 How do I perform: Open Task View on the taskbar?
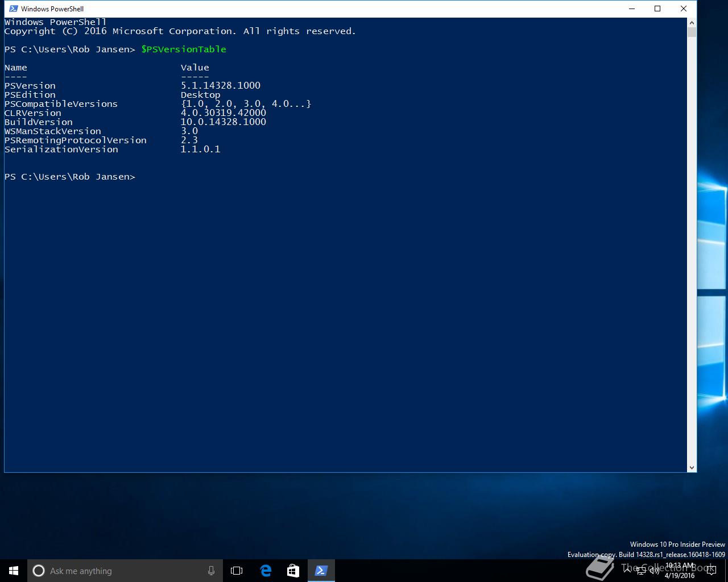[x=237, y=571]
